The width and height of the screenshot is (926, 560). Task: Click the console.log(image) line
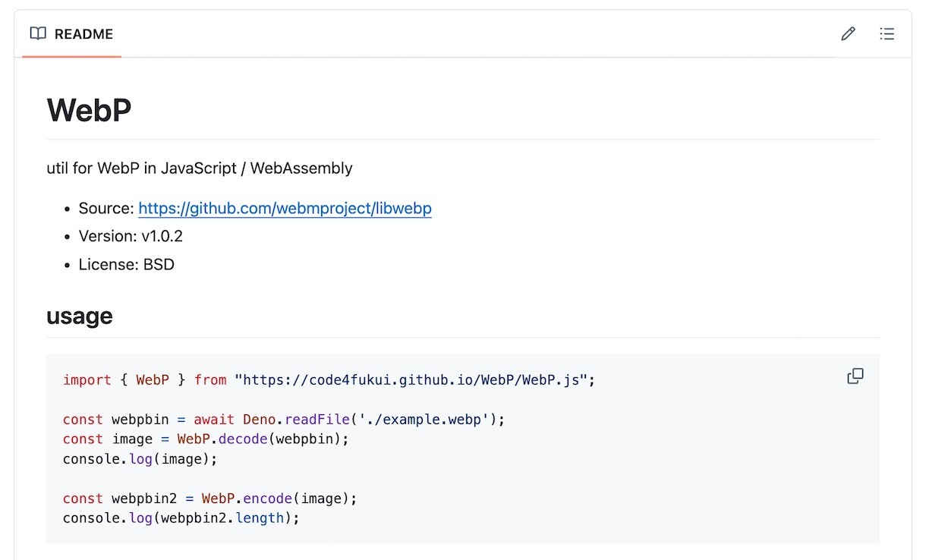click(x=140, y=459)
